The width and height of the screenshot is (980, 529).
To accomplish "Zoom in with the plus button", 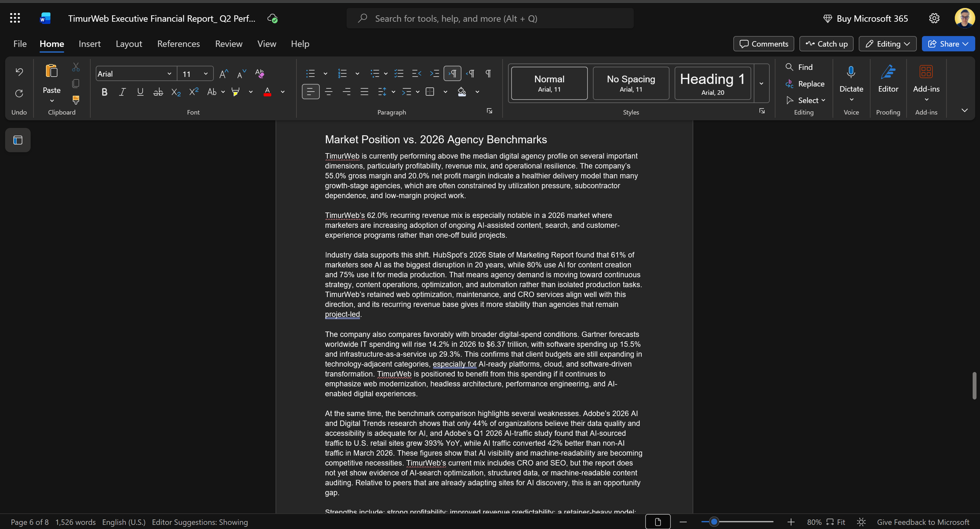I will (x=791, y=522).
